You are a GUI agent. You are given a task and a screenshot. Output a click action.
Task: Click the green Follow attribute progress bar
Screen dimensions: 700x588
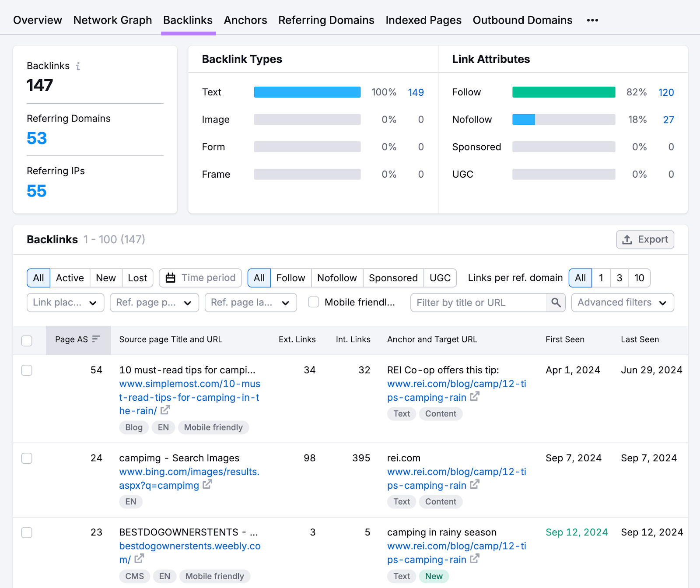click(563, 92)
